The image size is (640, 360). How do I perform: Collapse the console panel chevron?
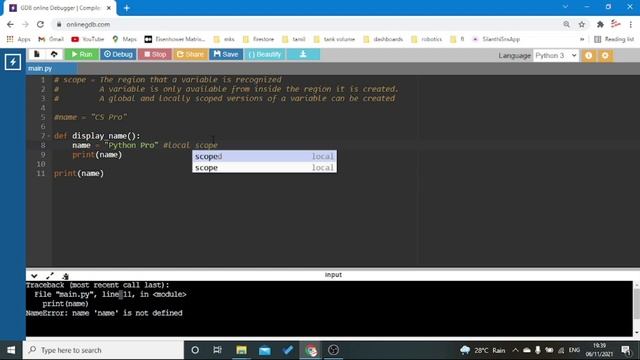[x=34, y=276]
